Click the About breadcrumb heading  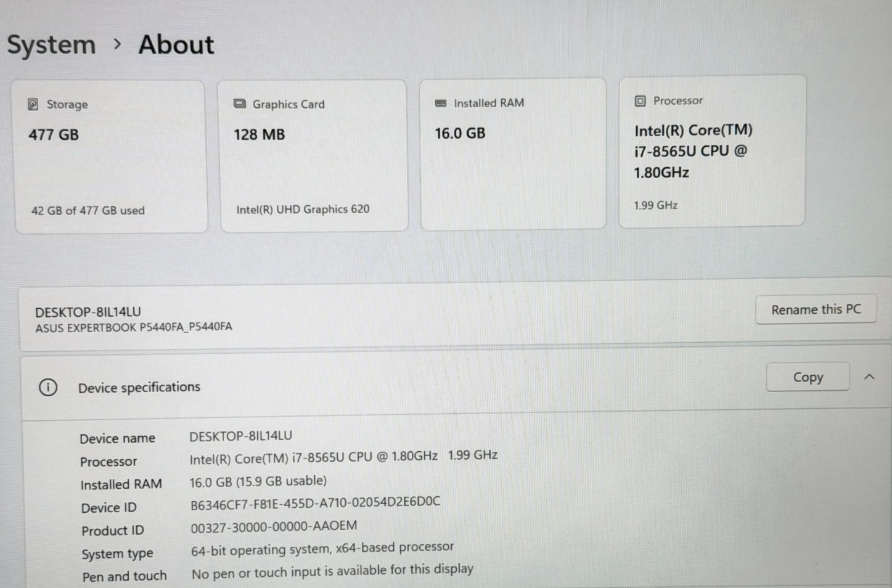click(x=176, y=44)
